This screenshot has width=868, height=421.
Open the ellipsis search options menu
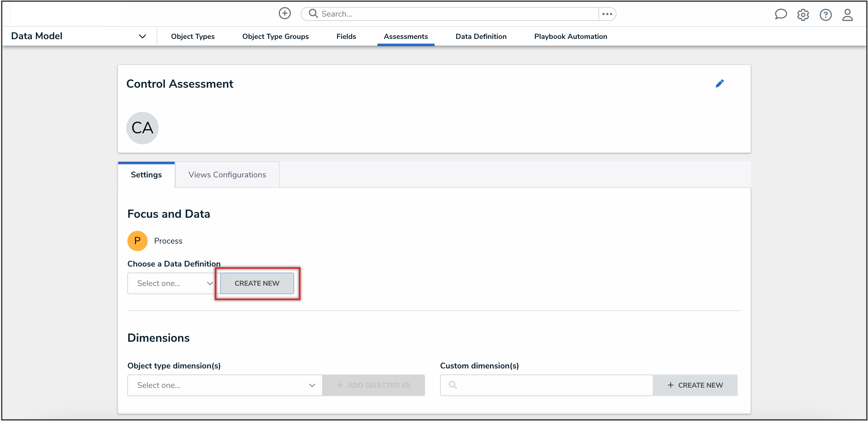607,14
